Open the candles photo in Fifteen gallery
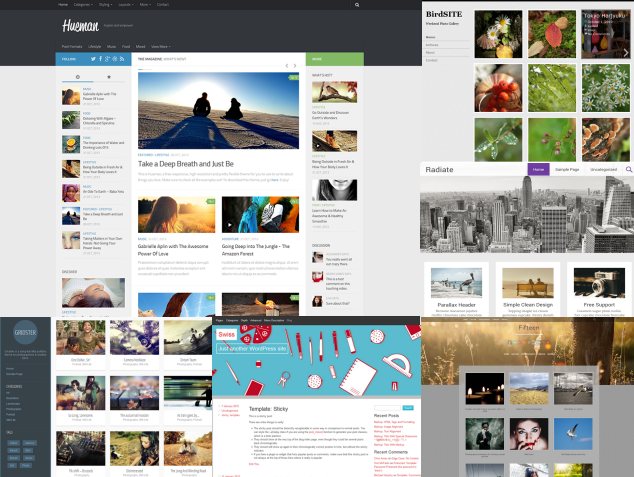This screenshot has height=477, width=634. coord(485,388)
